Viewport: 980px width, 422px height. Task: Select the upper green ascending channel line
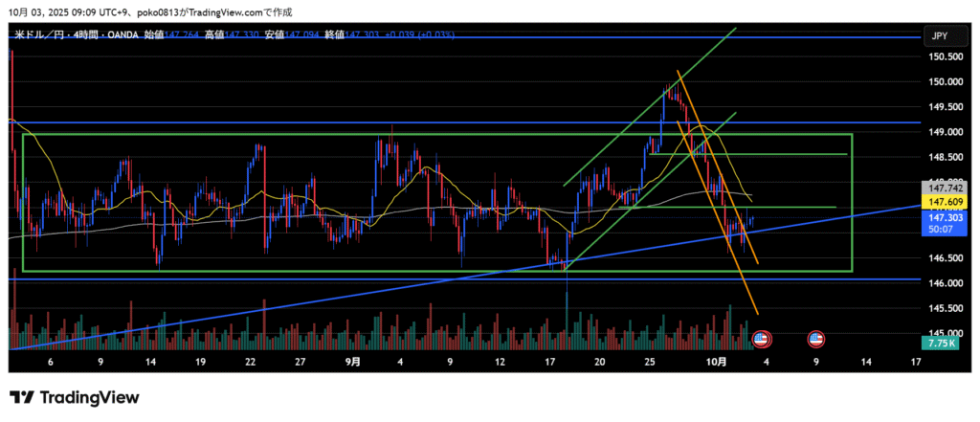[x=651, y=105]
